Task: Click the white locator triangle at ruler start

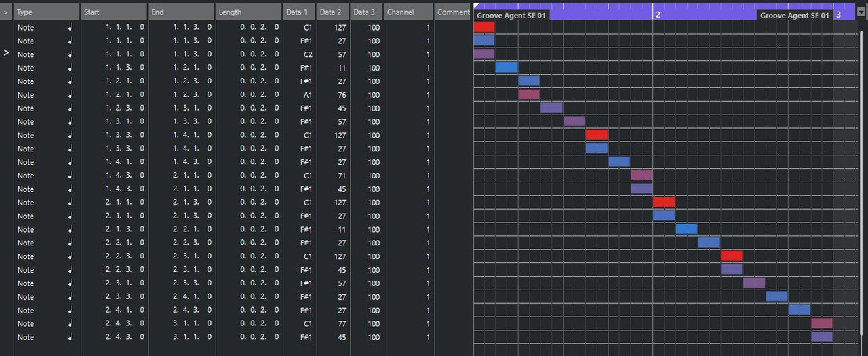Action: (x=477, y=6)
